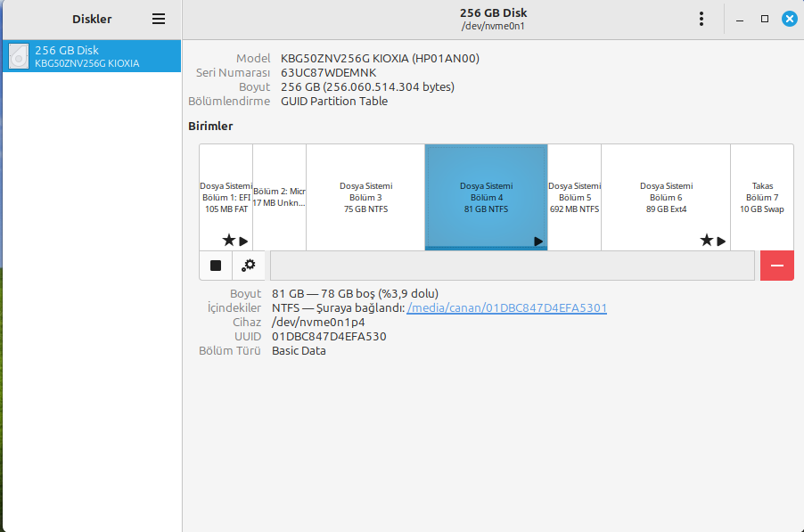The image size is (804, 532).
Task: Click Basic Data partition type text
Action: point(299,351)
